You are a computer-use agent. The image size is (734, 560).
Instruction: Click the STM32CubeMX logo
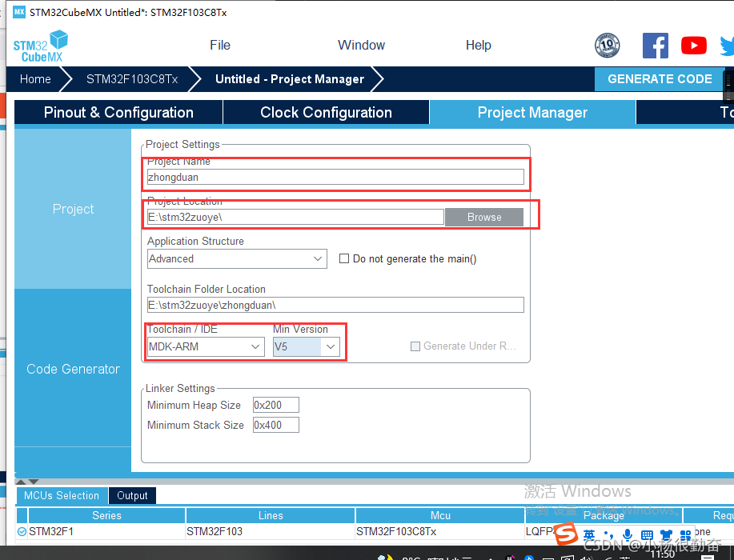tap(41, 46)
